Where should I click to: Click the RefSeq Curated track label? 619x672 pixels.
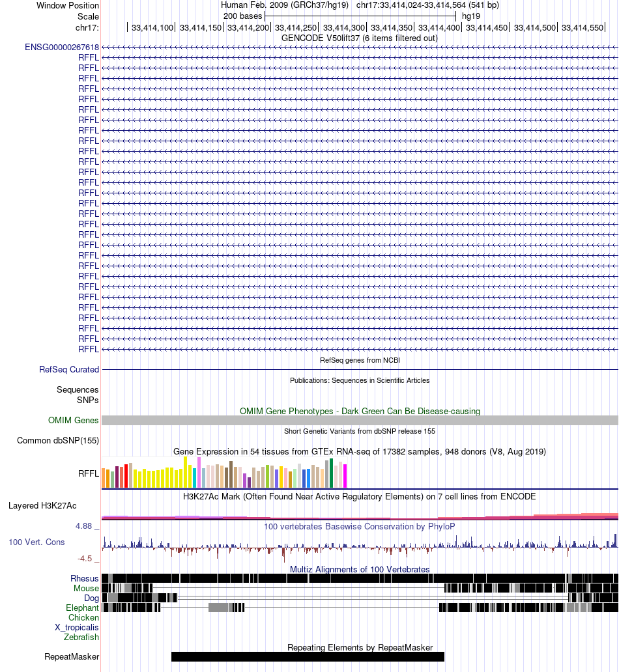click(68, 369)
